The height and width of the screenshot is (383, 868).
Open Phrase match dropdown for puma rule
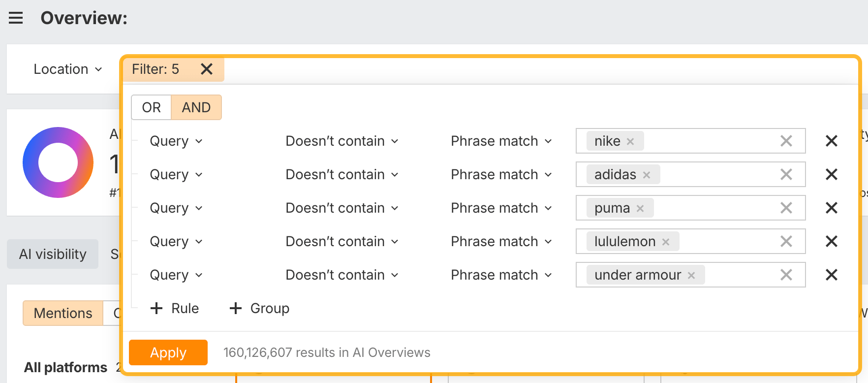[501, 208]
